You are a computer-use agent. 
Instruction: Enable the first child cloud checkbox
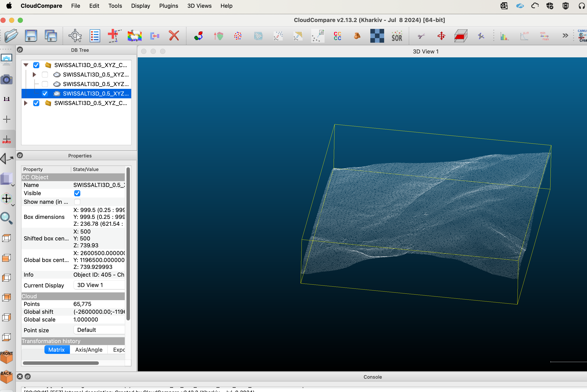pos(45,75)
